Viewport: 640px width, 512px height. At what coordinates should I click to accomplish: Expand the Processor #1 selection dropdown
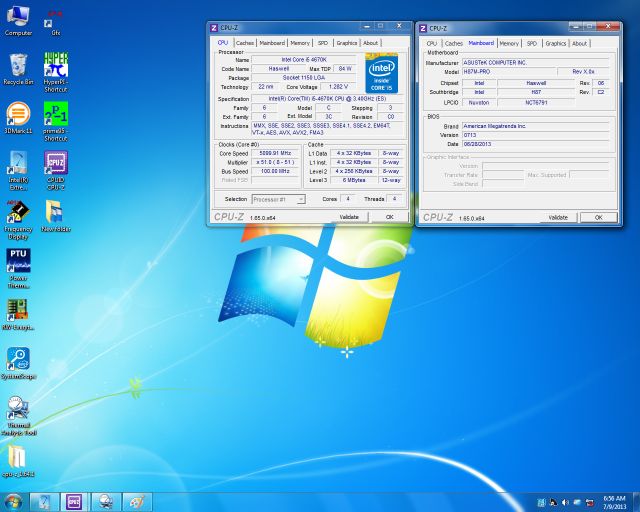[278, 199]
